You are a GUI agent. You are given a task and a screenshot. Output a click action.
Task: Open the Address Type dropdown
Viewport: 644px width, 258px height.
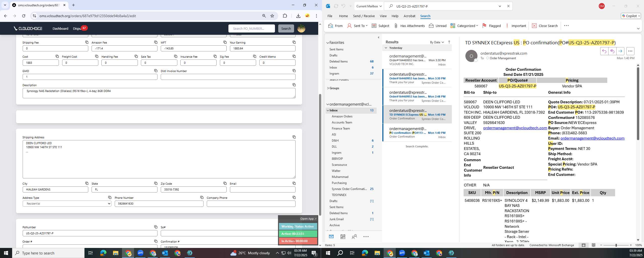coord(67,204)
